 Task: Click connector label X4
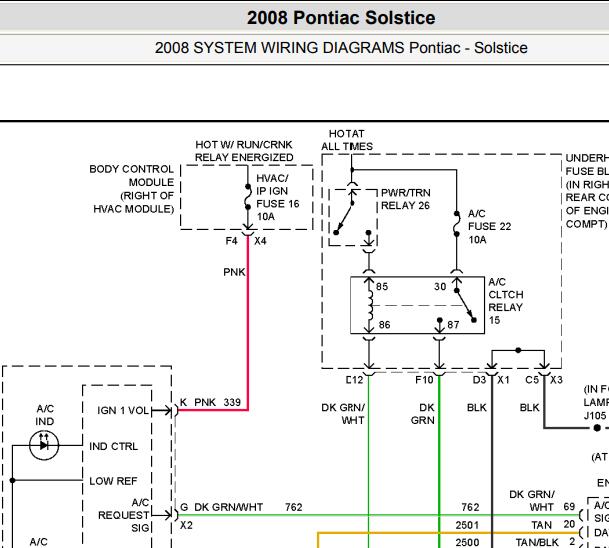coord(260,241)
